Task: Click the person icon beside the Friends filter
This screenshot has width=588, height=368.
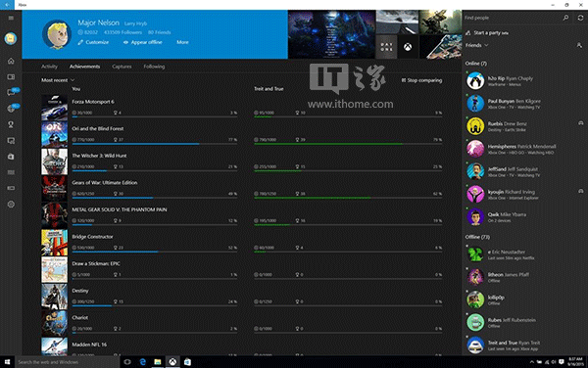Action: [x=579, y=45]
